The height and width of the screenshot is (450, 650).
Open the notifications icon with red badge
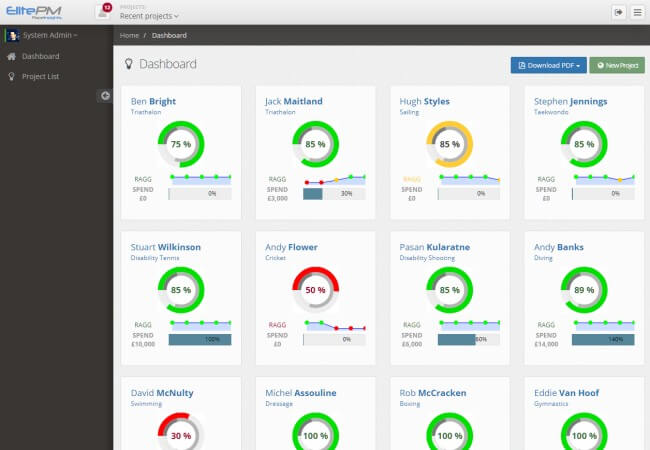pos(103,12)
